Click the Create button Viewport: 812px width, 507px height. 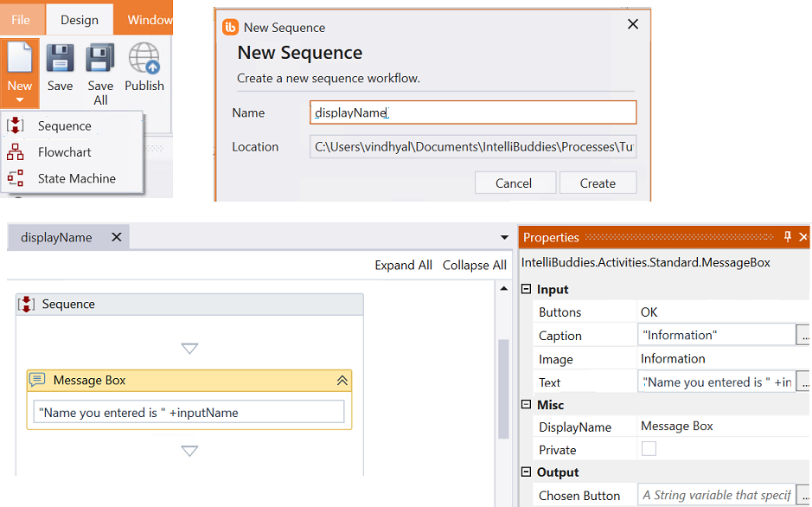tap(598, 183)
